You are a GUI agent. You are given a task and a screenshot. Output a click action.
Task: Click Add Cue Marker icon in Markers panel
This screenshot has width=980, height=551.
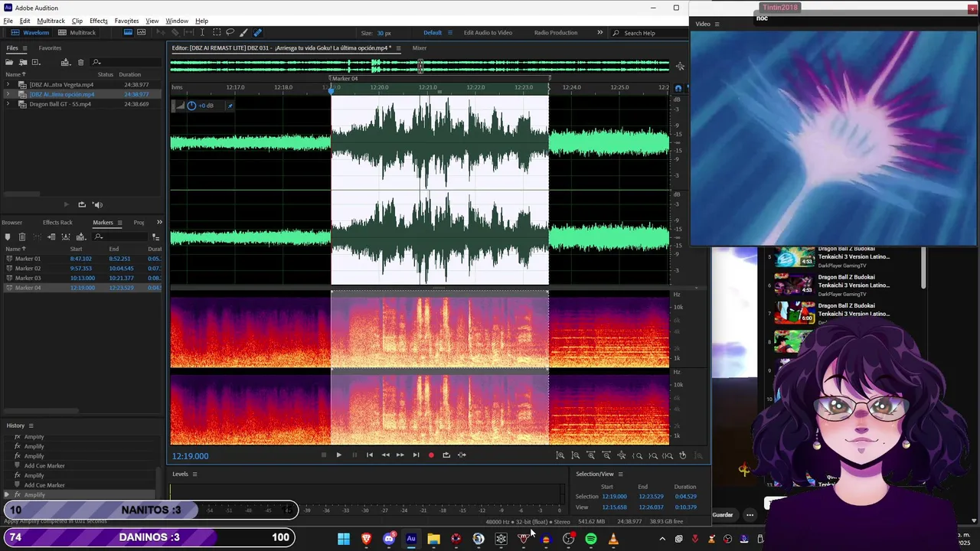pos(8,237)
